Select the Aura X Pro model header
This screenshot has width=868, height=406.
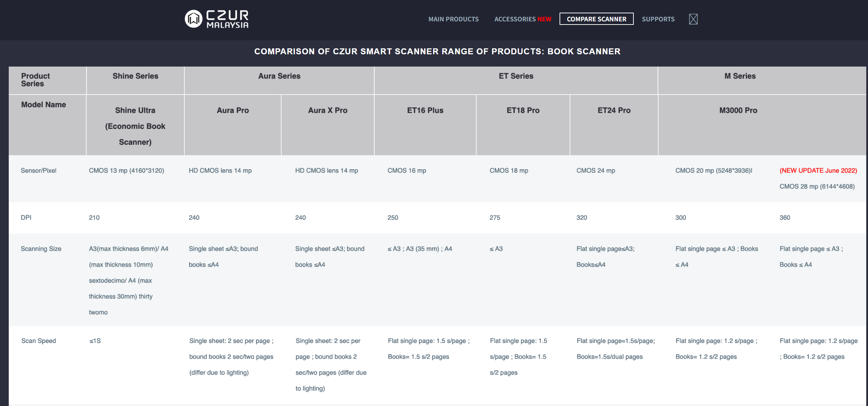point(327,110)
